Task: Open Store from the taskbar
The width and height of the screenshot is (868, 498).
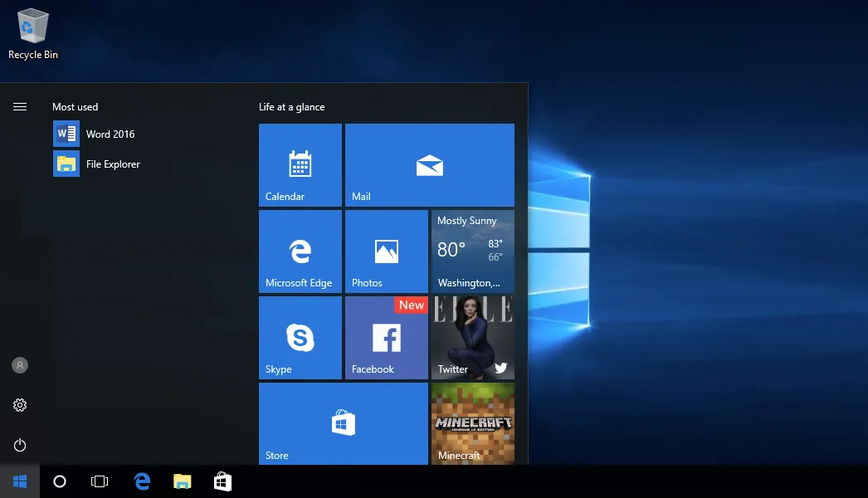Action: coord(222,481)
